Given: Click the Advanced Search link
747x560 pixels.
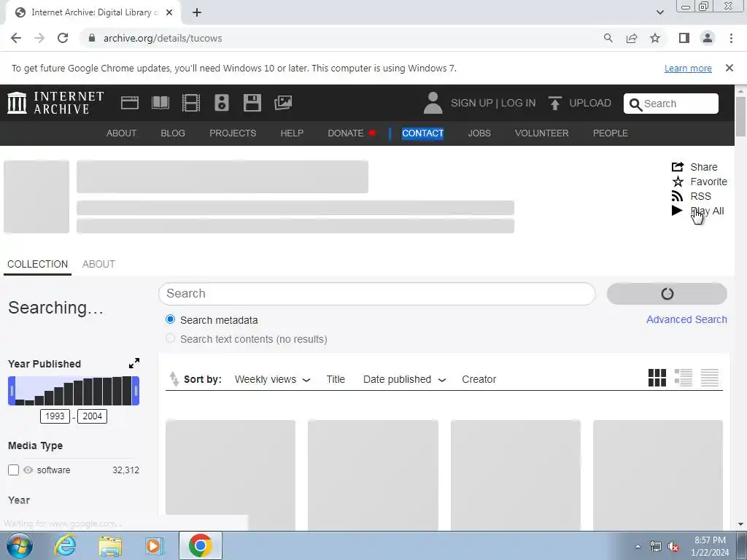Looking at the screenshot, I should (686, 319).
